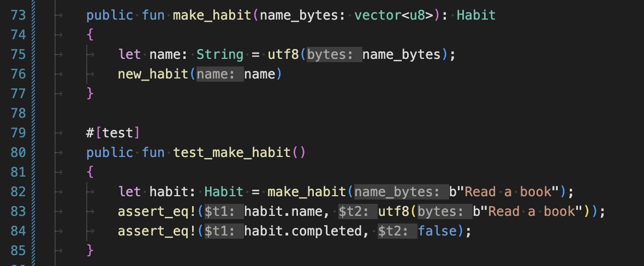The height and width of the screenshot is (266, 644).
Task: Click the let keyword on line 75
Action: (129, 55)
